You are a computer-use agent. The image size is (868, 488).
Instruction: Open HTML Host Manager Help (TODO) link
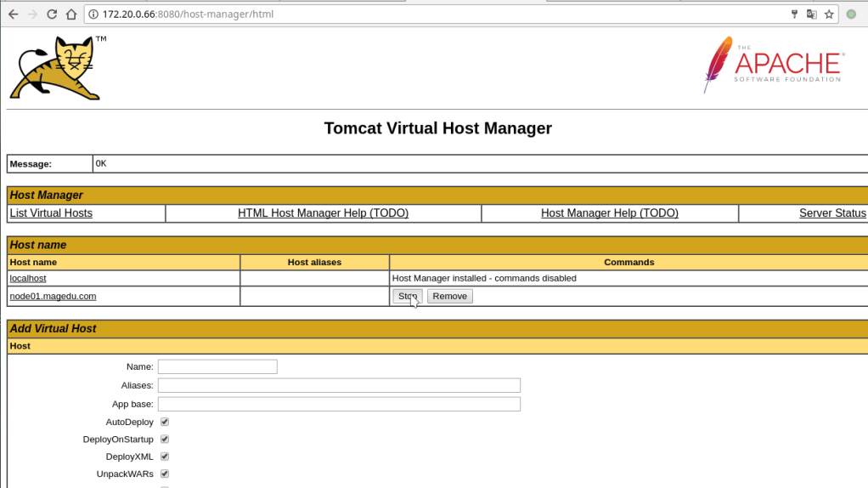[324, 213]
